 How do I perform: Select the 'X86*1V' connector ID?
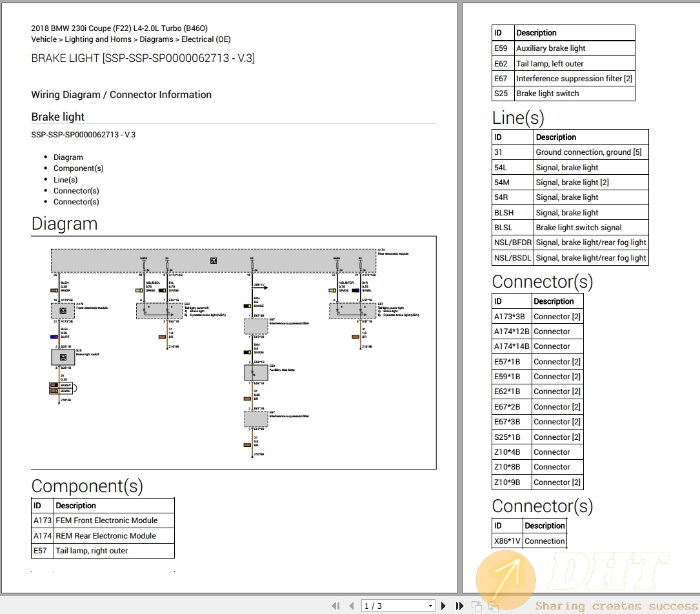coord(507,541)
